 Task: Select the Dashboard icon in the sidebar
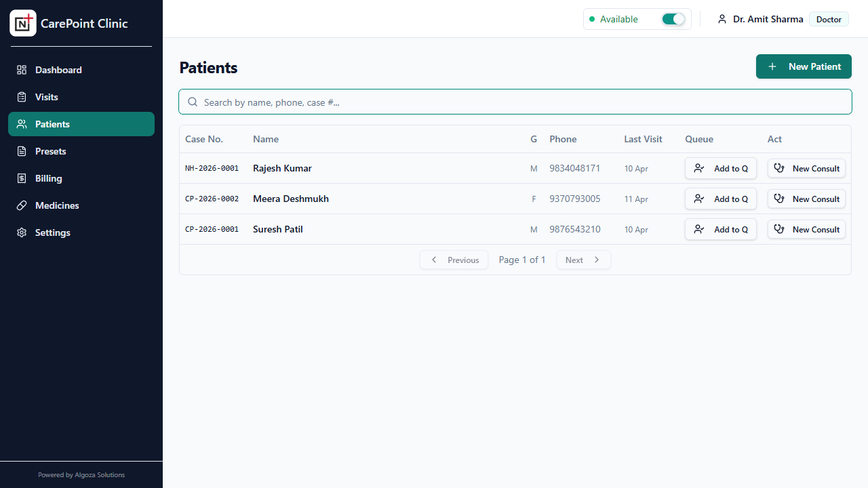pyautogui.click(x=21, y=70)
